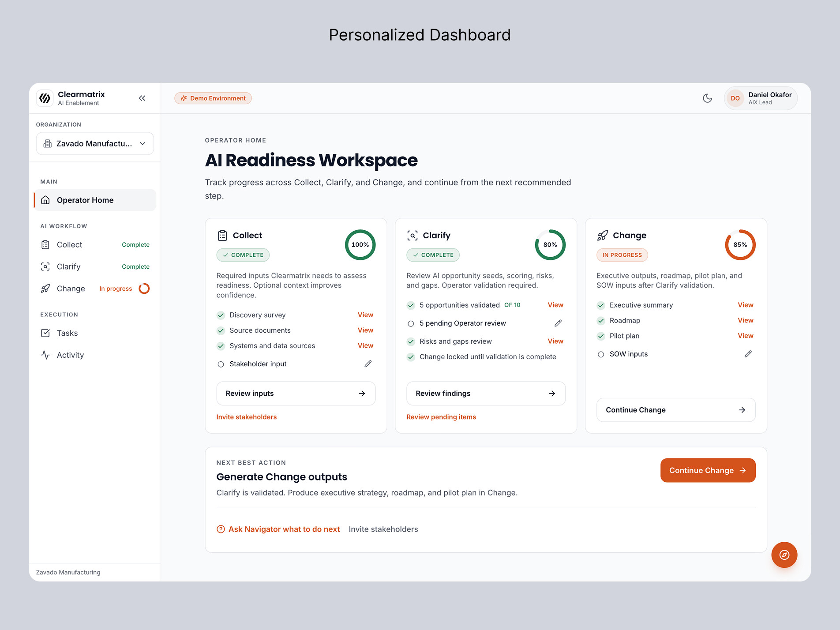Open Tasks under Execution
The width and height of the screenshot is (840, 630).
coord(95,333)
